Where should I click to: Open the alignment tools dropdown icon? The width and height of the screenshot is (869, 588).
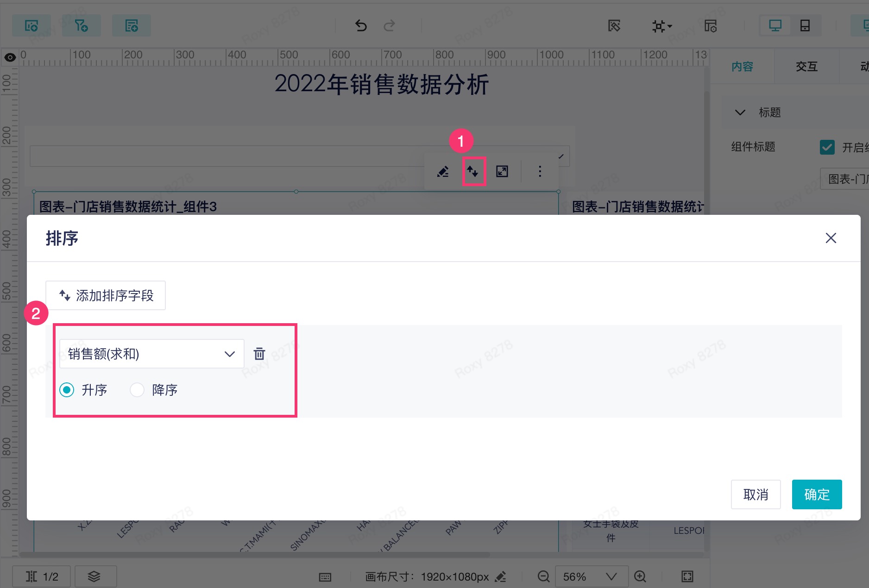[x=661, y=26]
